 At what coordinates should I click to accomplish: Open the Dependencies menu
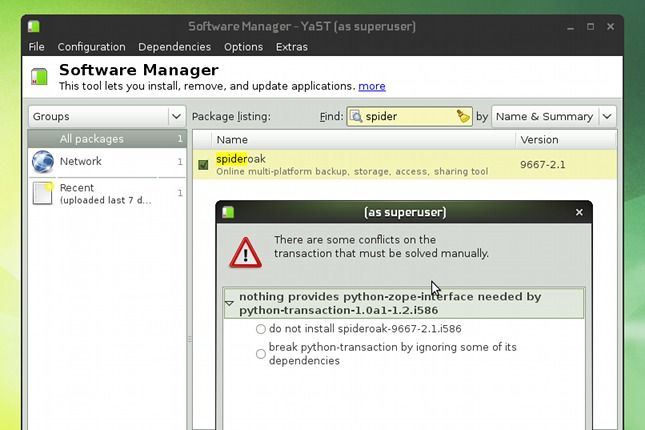[x=174, y=47]
